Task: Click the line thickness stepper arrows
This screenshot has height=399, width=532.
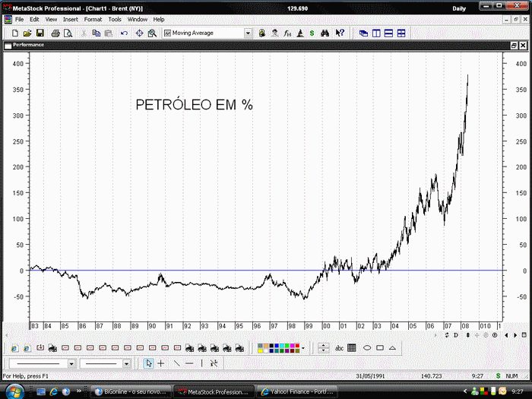Action: point(323,348)
